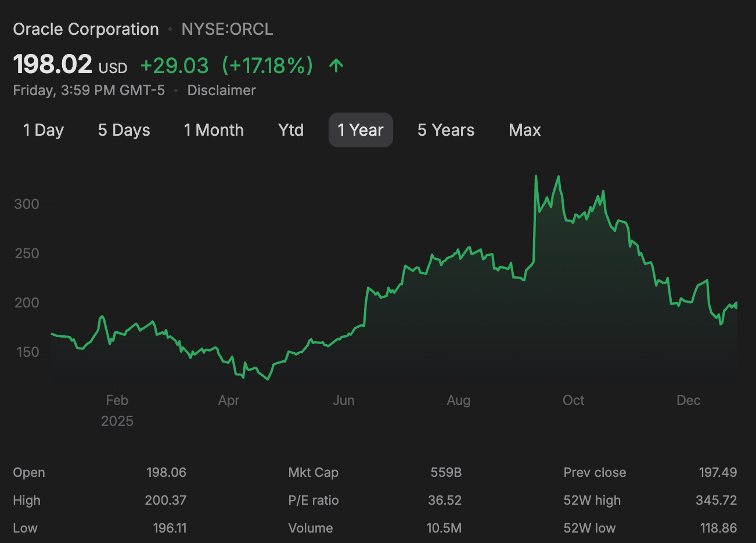Click the Jun label on the chart axis
Image resolution: width=756 pixels, height=543 pixels.
[344, 400]
